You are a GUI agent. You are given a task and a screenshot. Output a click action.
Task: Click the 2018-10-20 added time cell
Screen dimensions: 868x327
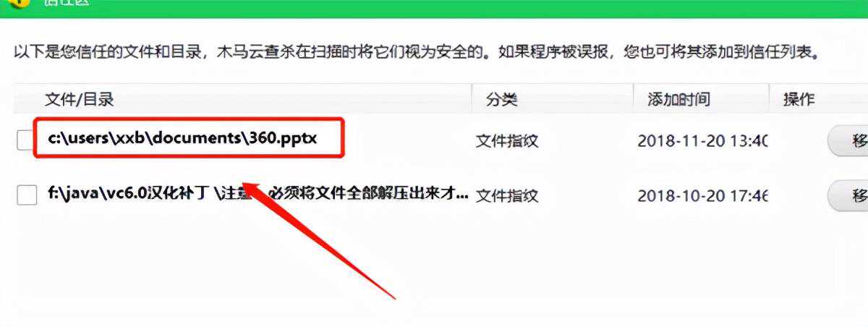pos(702,195)
